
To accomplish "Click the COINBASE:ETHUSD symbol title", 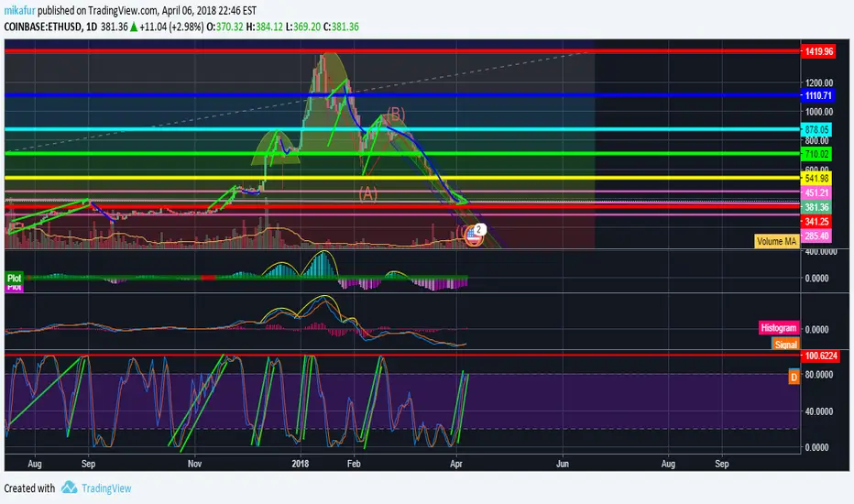I will [x=43, y=27].
